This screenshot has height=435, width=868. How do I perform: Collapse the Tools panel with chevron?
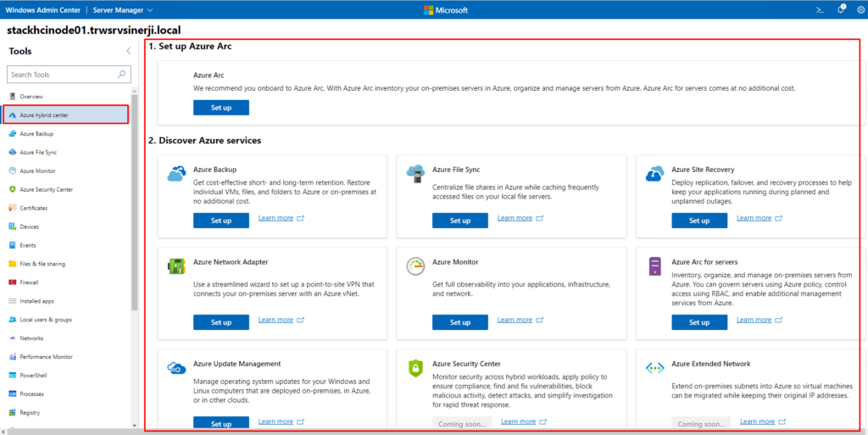129,51
